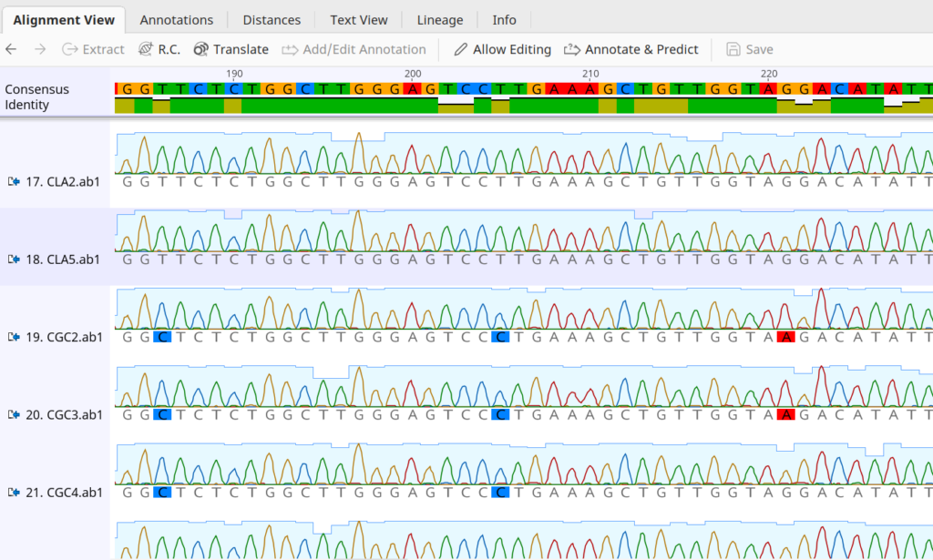Open the Distances tab
933x560 pixels.
tap(271, 19)
